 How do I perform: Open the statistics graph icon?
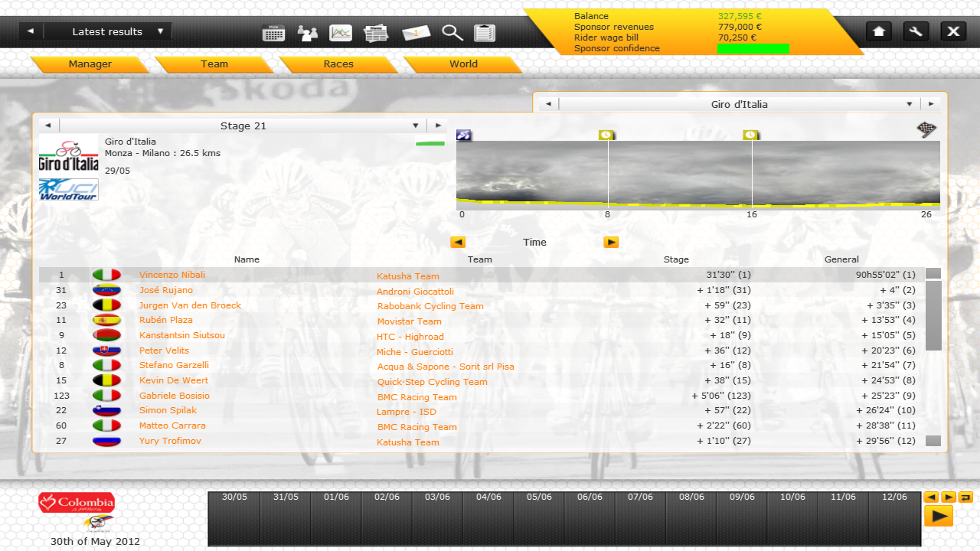tap(341, 33)
